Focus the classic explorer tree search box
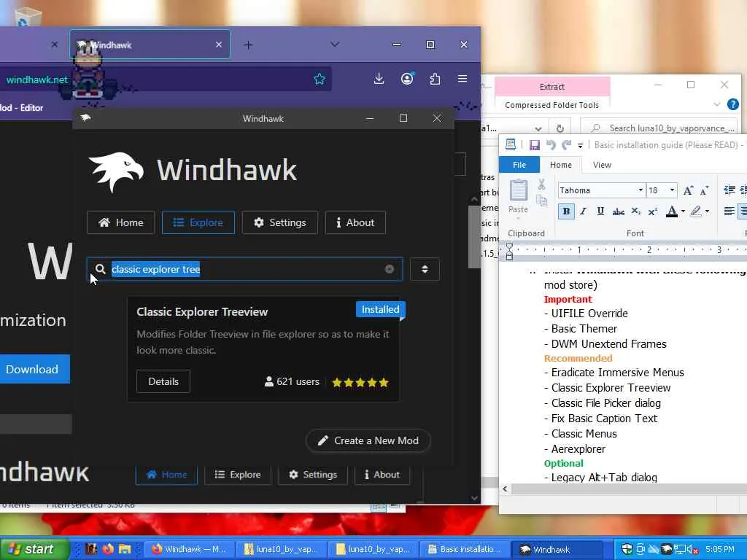Image resolution: width=747 pixels, height=560 pixels. (244, 269)
